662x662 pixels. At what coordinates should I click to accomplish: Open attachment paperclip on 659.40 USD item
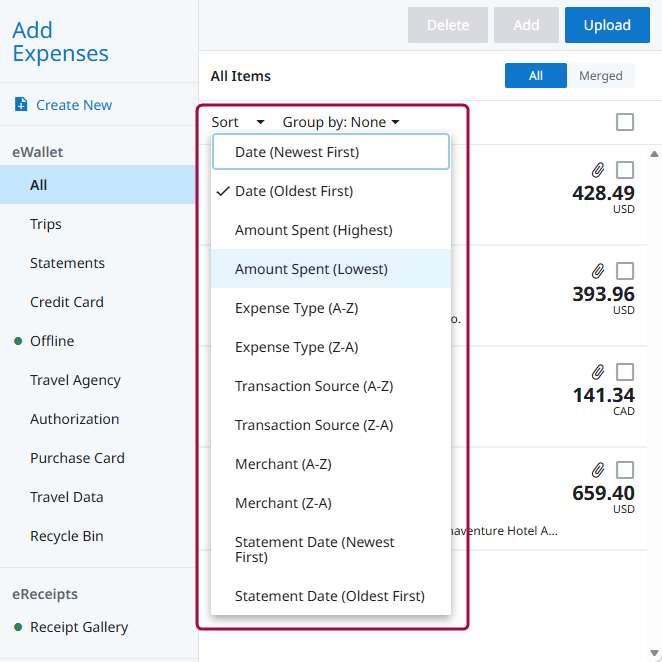point(597,470)
